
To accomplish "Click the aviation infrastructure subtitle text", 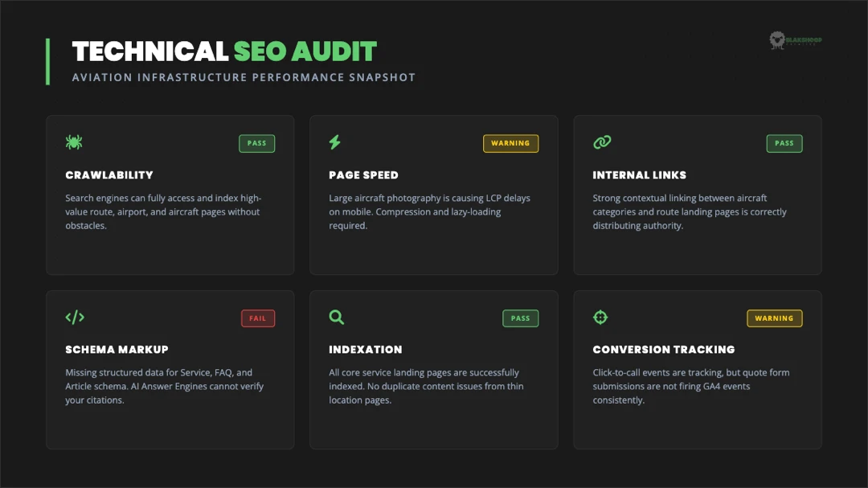I will click(x=243, y=77).
